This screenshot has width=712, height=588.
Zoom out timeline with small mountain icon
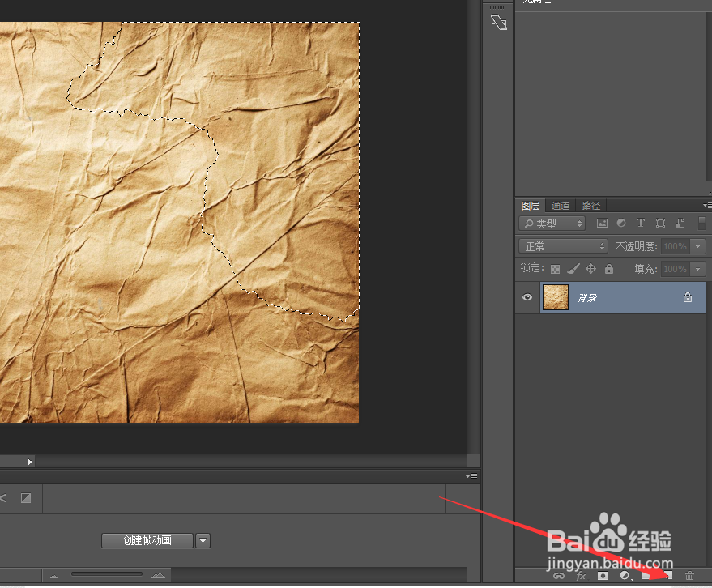click(54, 576)
